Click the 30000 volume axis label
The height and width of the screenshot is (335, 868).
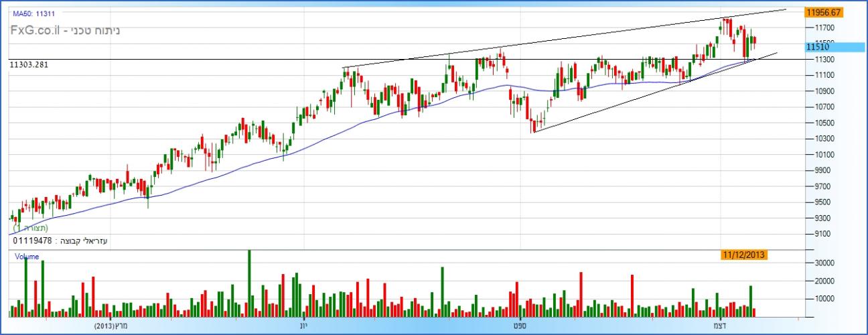tap(824, 263)
